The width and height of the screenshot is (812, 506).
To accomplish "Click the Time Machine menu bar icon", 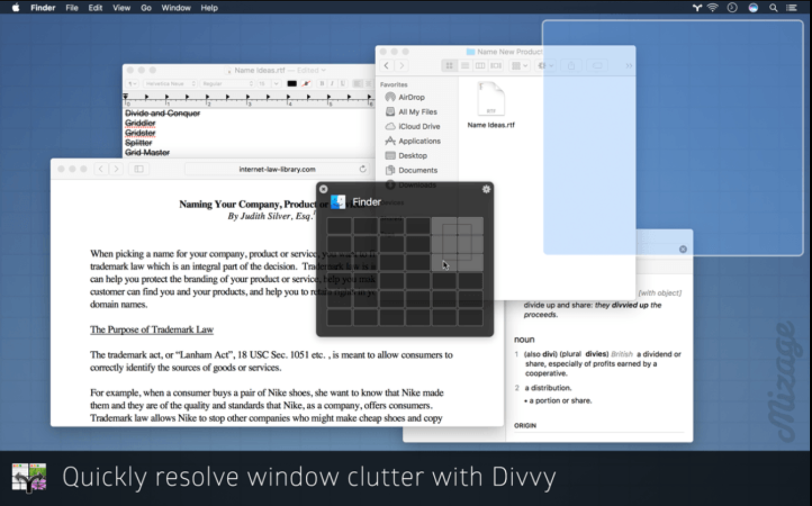I will click(732, 7).
